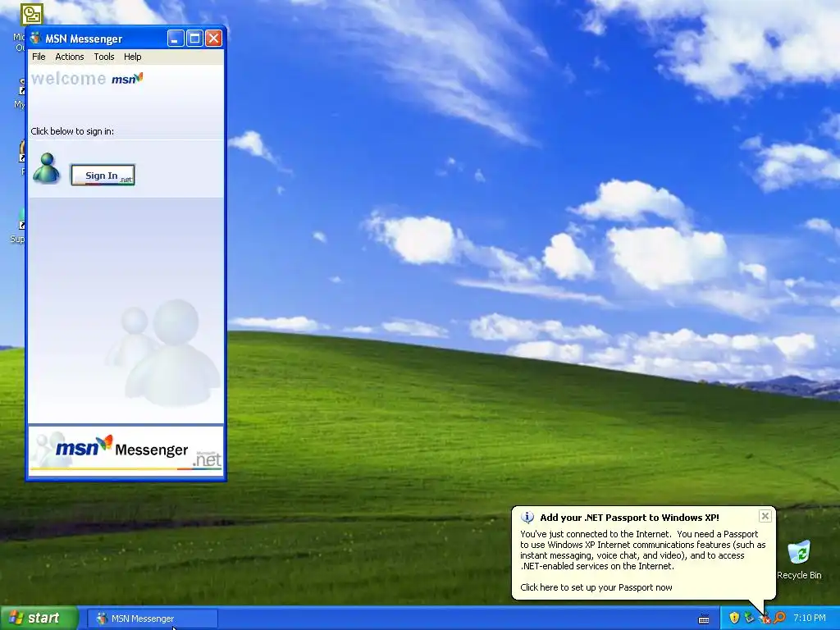Viewport: 840px width, 630px height.
Task: Select the Recycle Bin desktop icon
Action: (799, 559)
